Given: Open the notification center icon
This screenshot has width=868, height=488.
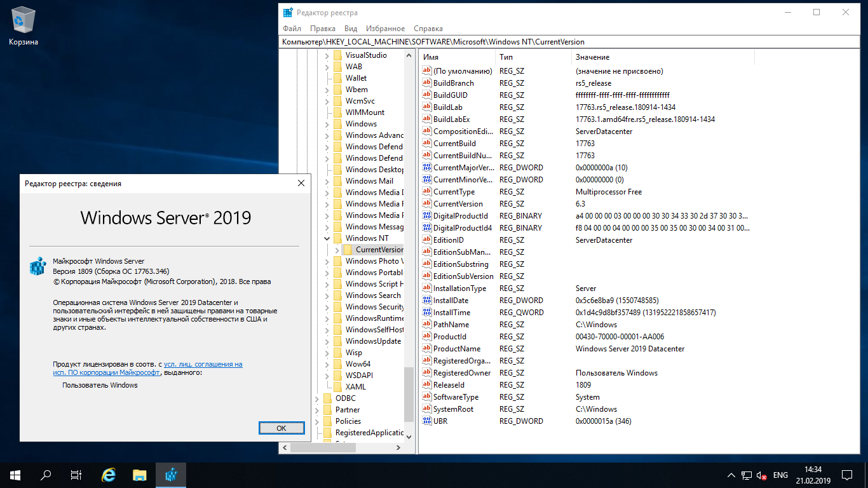Looking at the screenshot, I should [847, 475].
